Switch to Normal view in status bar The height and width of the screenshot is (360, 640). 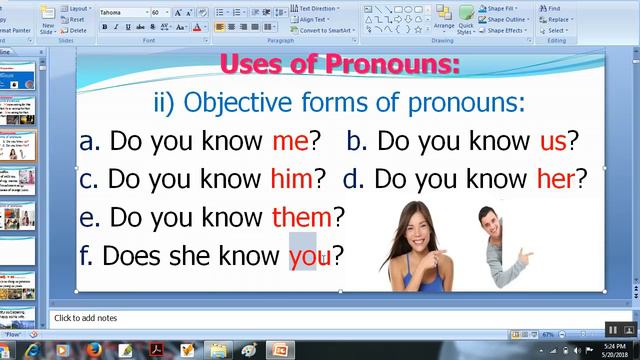click(x=516, y=334)
